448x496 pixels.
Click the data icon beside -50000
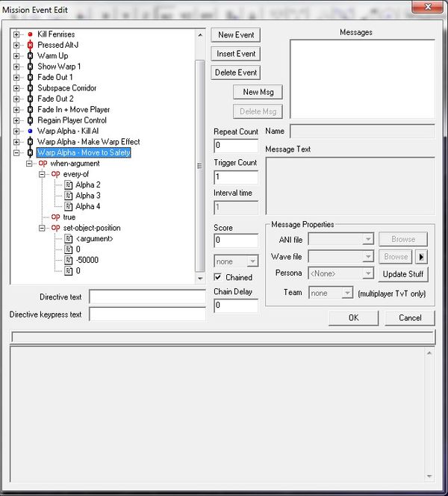click(69, 259)
